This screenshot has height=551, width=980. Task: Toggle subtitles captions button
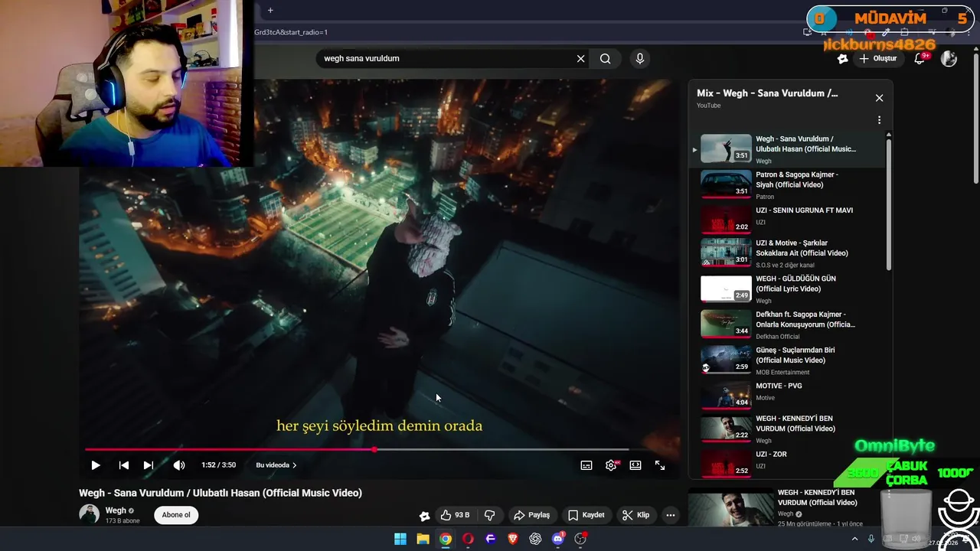coord(586,465)
